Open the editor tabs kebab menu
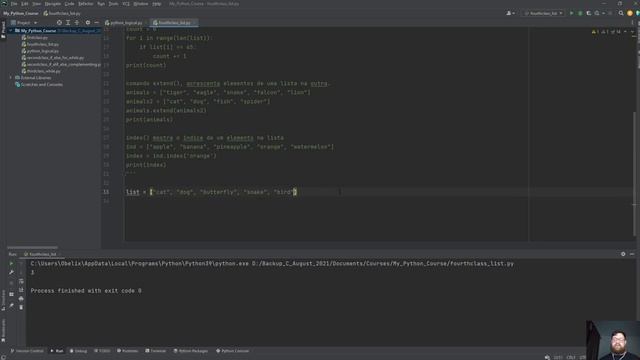The width and height of the screenshot is (640, 360). pyautogui.click(x=633, y=23)
